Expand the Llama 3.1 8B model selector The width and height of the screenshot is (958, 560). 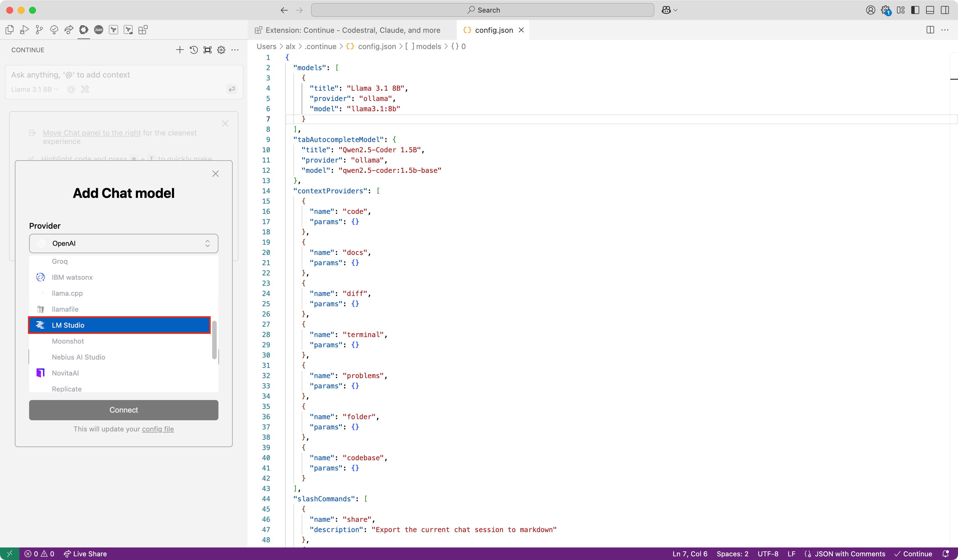pyautogui.click(x=34, y=89)
